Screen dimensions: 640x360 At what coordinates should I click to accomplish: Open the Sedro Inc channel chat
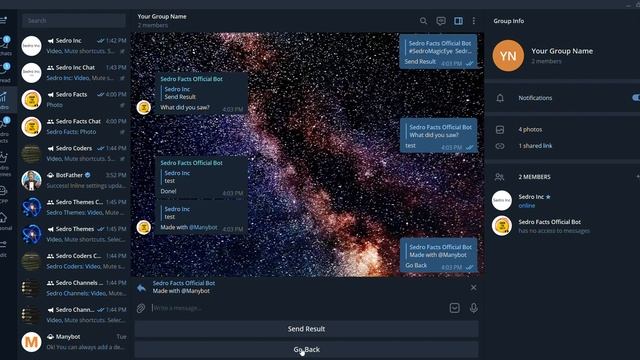coord(74,46)
